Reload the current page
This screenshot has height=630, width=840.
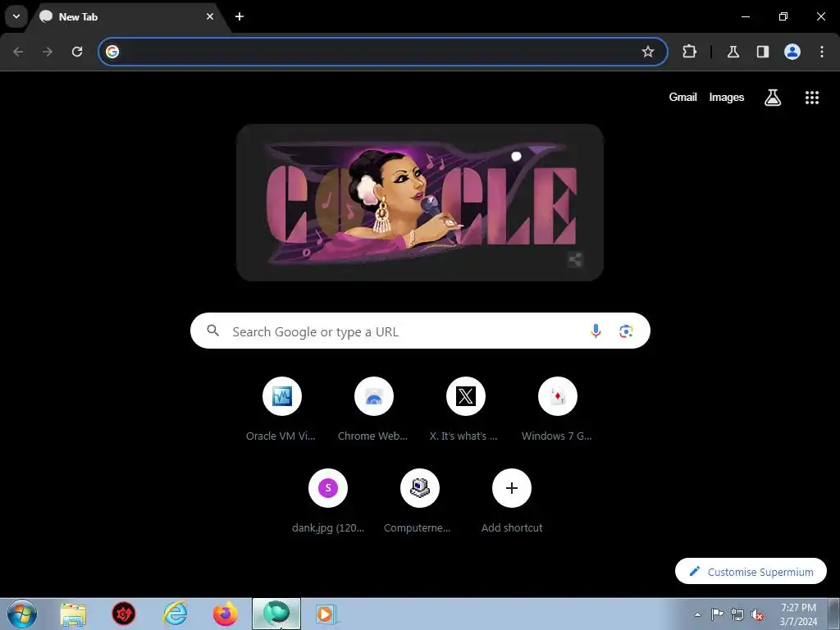(77, 52)
